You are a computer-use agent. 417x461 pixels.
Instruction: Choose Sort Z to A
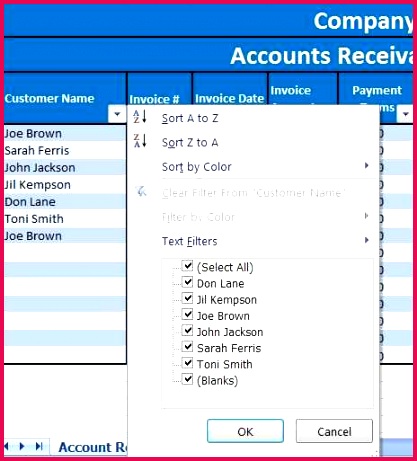click(x=190, y=143)
